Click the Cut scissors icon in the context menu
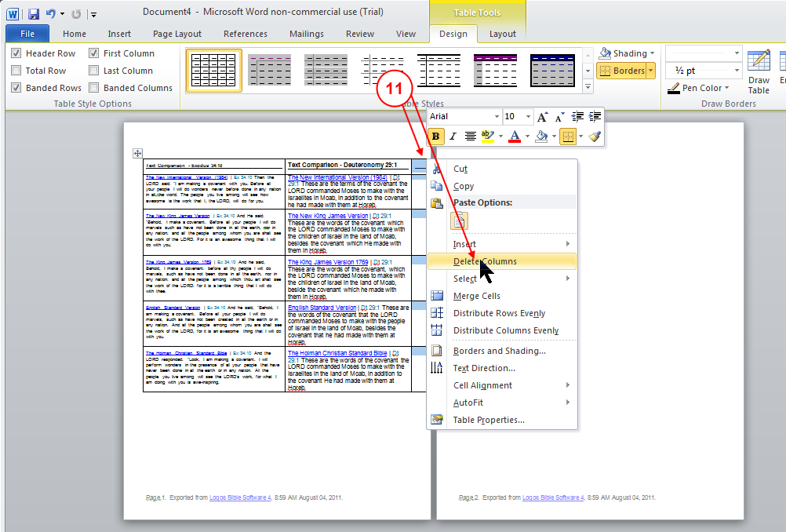The height and width of the screenshot is (532, 786). pos(437,169)
